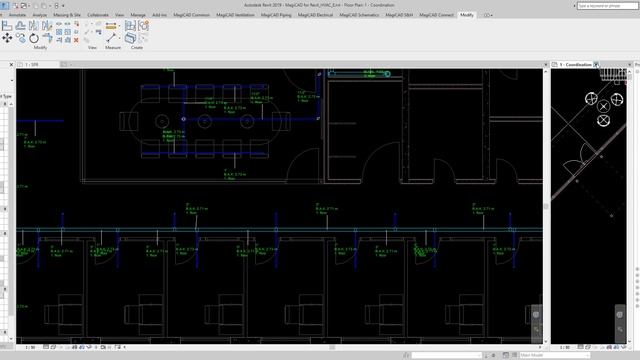Select the Offset tool
The height and width of the screenshot is (360, 640).
coord(20,26)
